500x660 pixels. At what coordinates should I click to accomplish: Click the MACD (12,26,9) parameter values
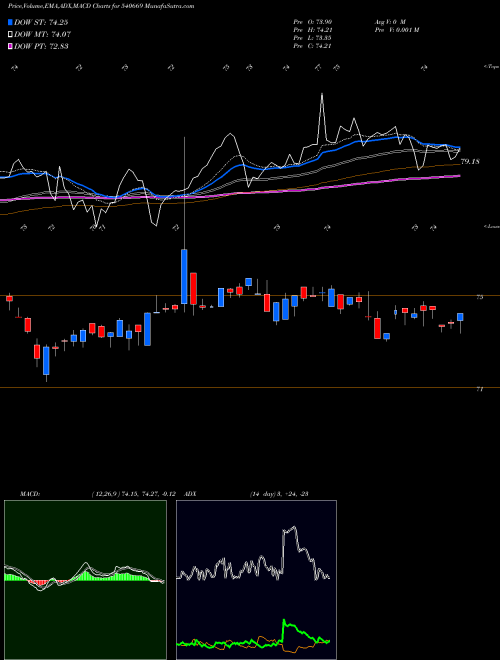(133, 494)
